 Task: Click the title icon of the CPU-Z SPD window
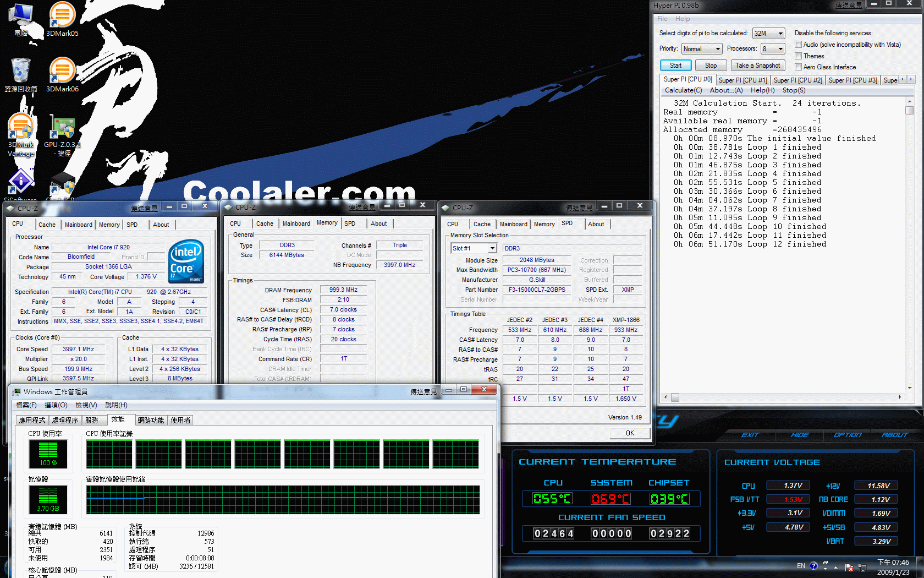446,208
